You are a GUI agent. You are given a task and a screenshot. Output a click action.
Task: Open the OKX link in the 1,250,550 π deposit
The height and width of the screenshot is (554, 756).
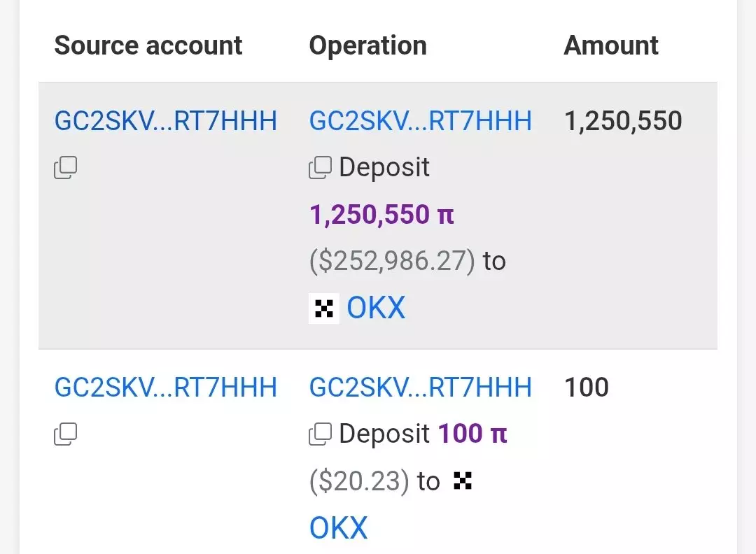[376, 308]
